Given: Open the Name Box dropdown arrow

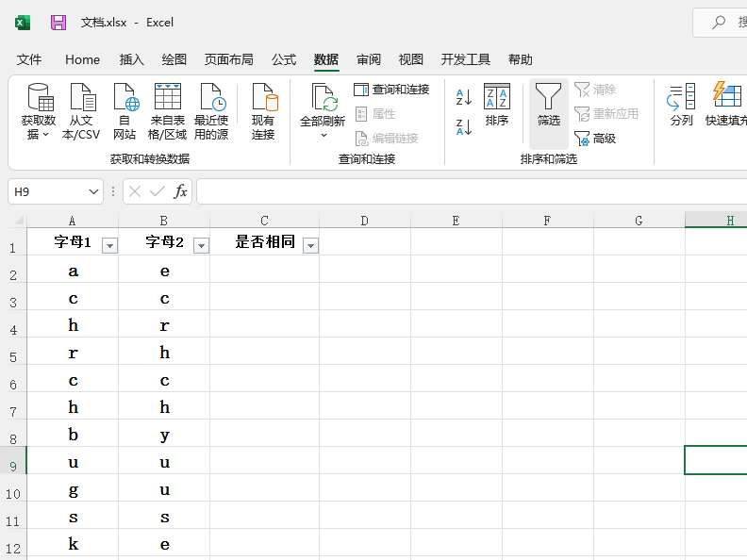Looking at the screenshot, I should [x=93, y=191].
